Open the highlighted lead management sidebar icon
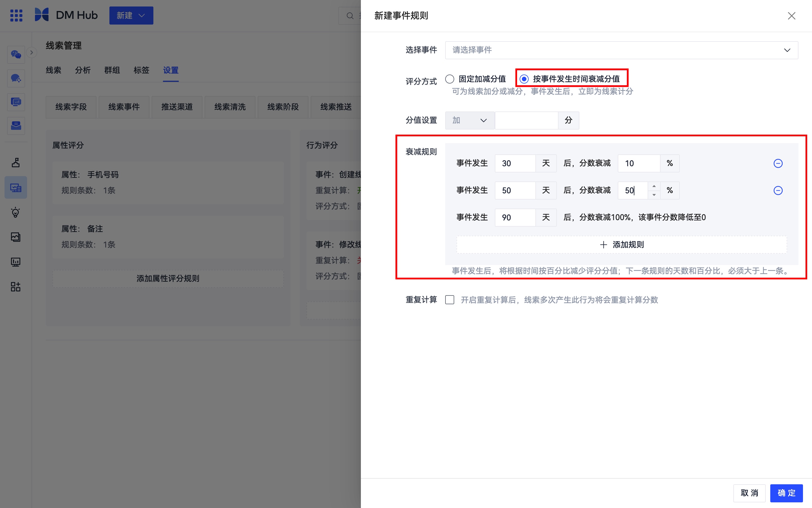Screen dimensions: 812x508 tap(16, 187)
